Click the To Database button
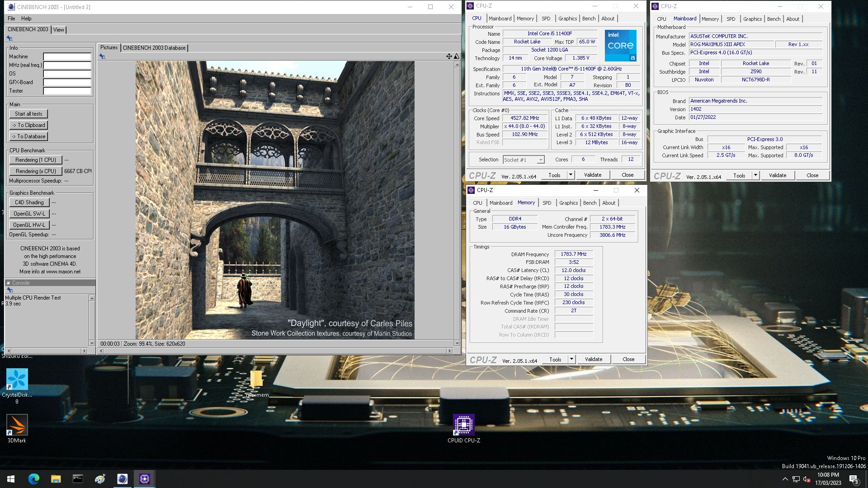This screenshot has width=868, height=488. [28, 136]
